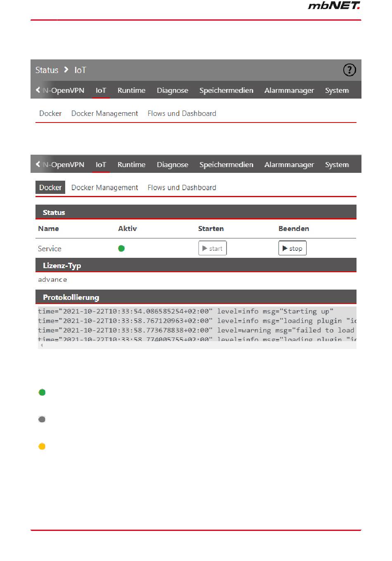392x561 pixels.
Task: Select Docker sub-tab in upper panel
Action: [50, 113]
